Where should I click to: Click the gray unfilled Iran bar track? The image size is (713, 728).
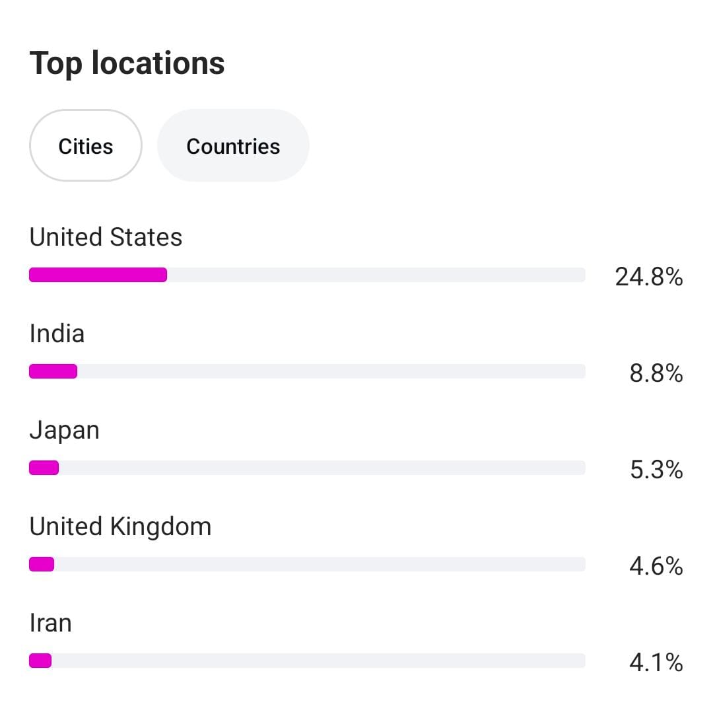click(x=317, y=661)
